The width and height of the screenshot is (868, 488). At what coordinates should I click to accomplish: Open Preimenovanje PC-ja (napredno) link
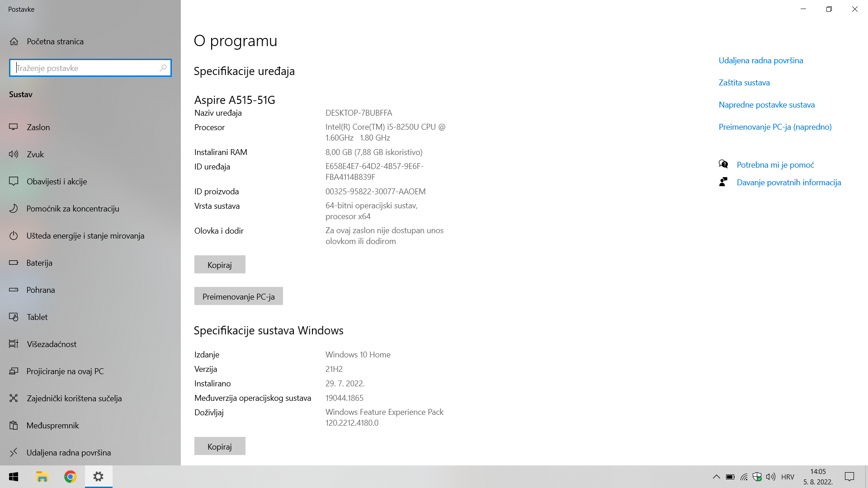pos(775,127)
